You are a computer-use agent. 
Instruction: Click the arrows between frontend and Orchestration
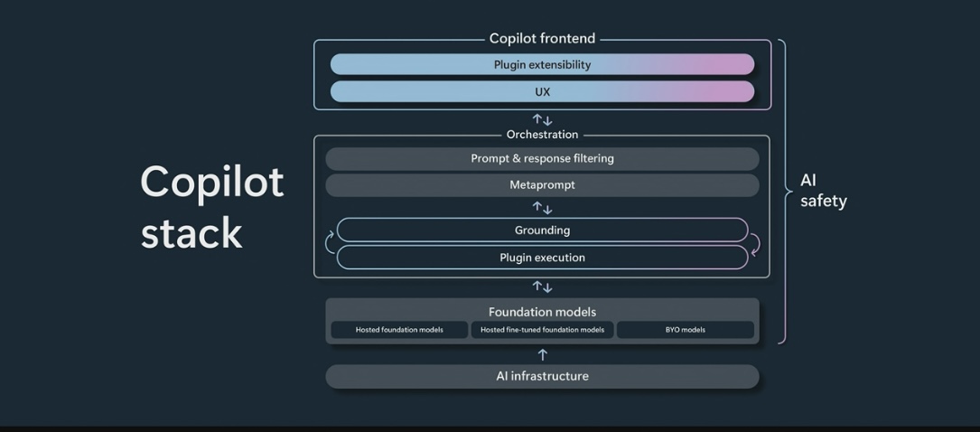542,120
